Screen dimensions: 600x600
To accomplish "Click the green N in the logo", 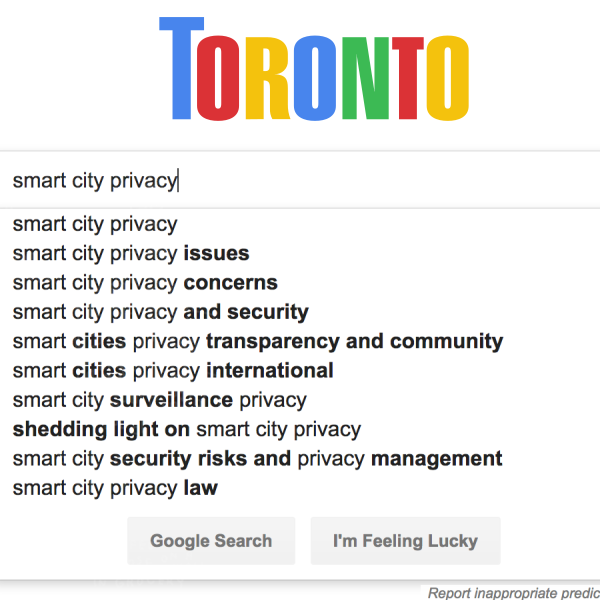I will (x=365, y=78).
